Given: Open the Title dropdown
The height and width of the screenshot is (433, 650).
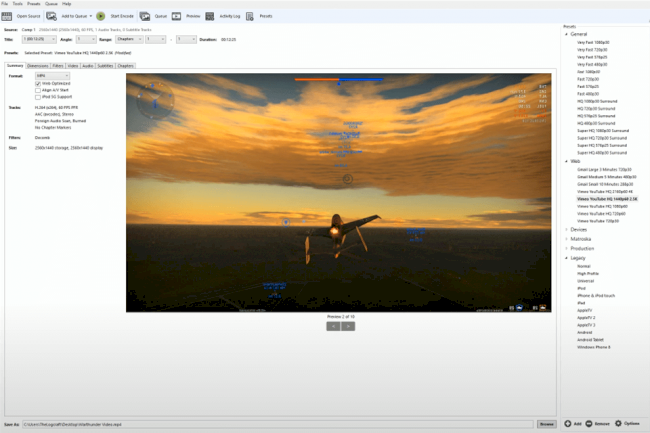Looking at the screenshot, I should pos(39,39).
